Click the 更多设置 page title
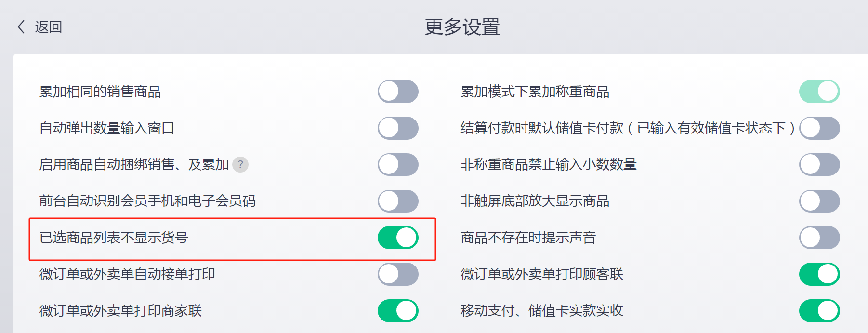 tap(462, 27)
